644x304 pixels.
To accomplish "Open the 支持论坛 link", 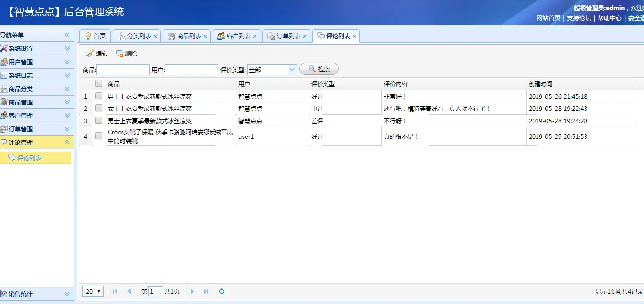I will pos(579,18).
